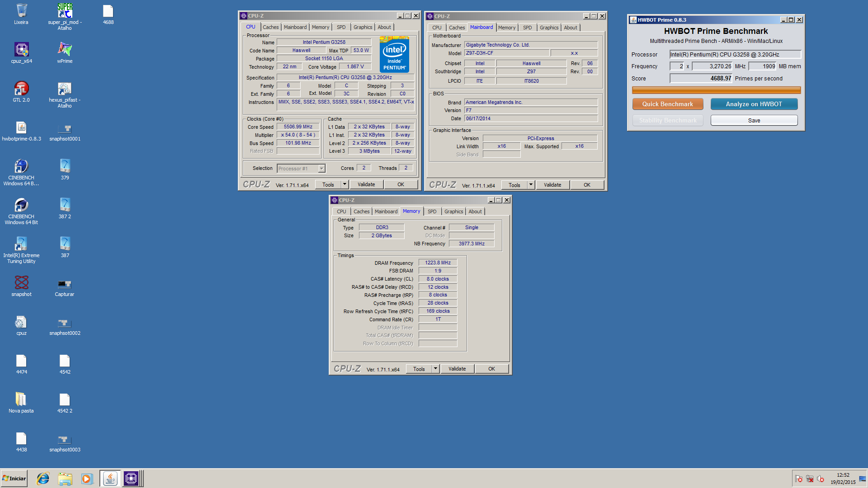Open SPD tab in CPU window

[x=341, y=27]
